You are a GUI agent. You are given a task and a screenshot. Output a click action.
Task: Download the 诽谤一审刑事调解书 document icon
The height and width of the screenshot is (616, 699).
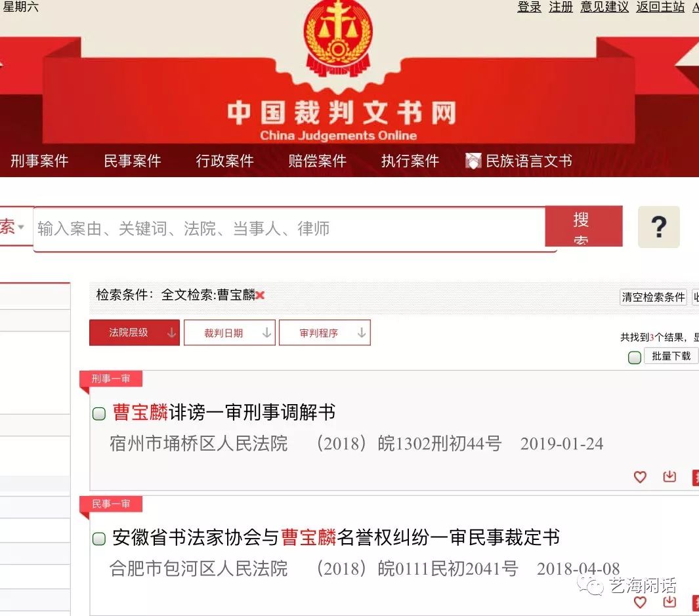coord(669,476)
